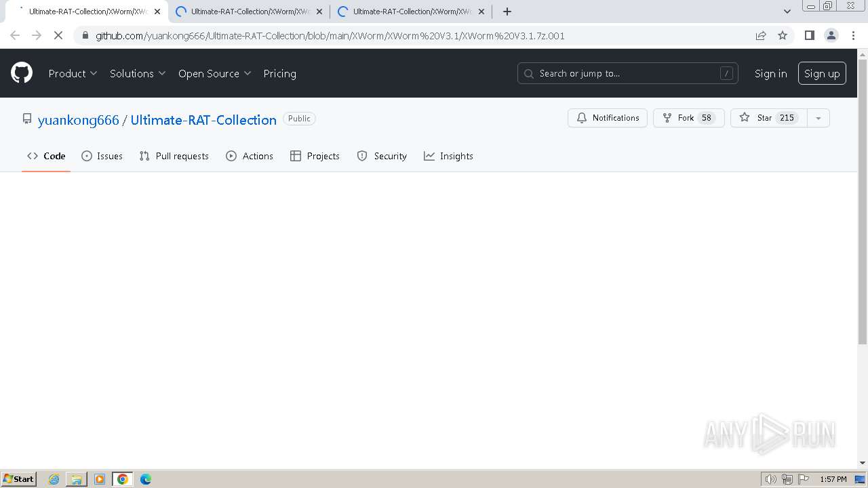This screenshot has height=488, width=868.
Task: Switch to the Security tab
Action: (x=382, y=156)
